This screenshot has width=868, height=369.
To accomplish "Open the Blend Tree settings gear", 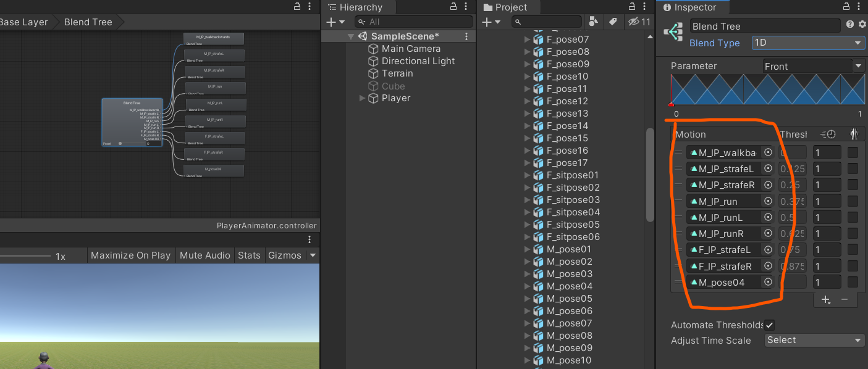I will (x=862, y=25).
